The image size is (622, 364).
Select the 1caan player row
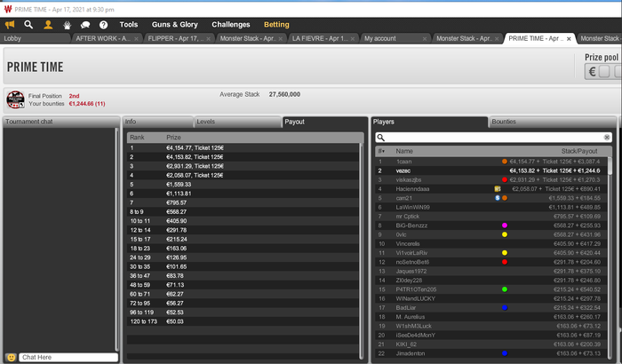491,162
